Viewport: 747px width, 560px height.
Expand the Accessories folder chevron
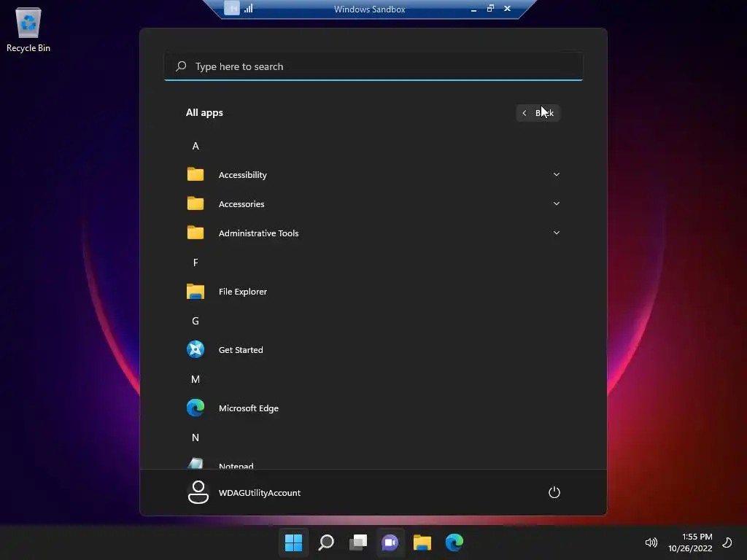(556, 203)
